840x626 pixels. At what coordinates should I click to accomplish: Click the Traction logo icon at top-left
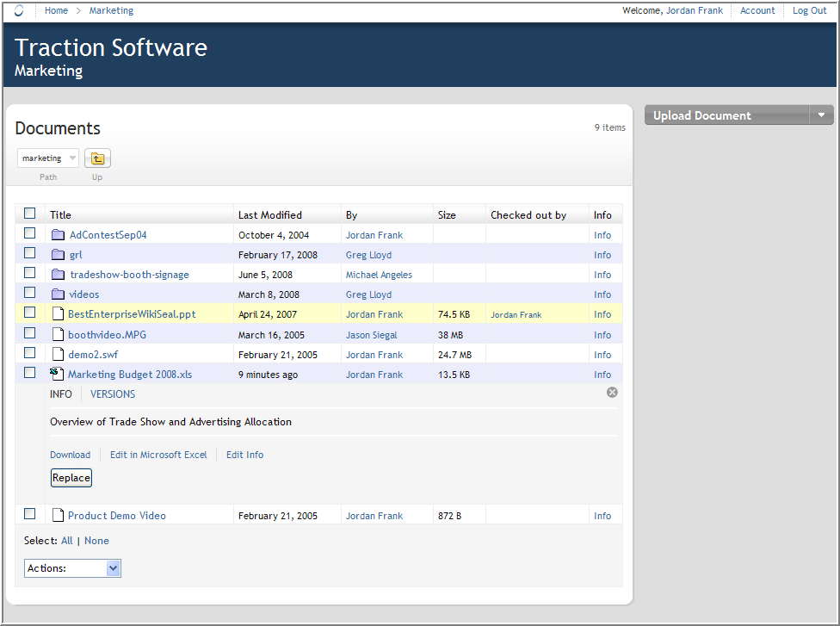[20, 11]
